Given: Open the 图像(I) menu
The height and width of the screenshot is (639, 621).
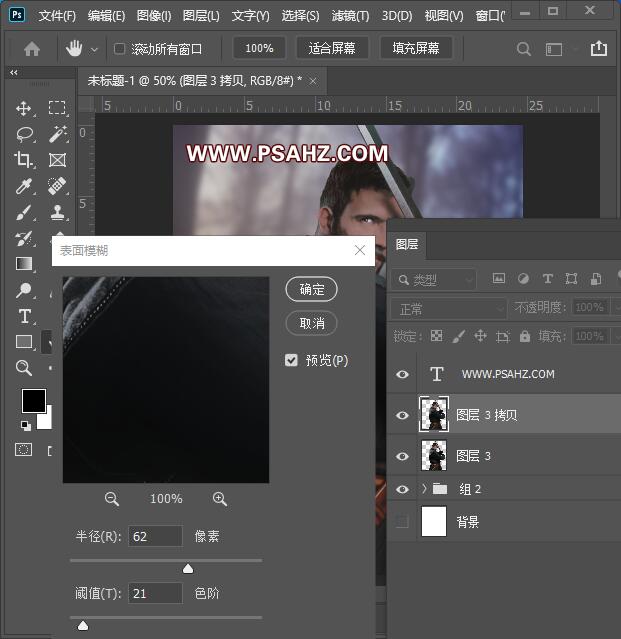Looking at the screenshot, I should point(154,16).
